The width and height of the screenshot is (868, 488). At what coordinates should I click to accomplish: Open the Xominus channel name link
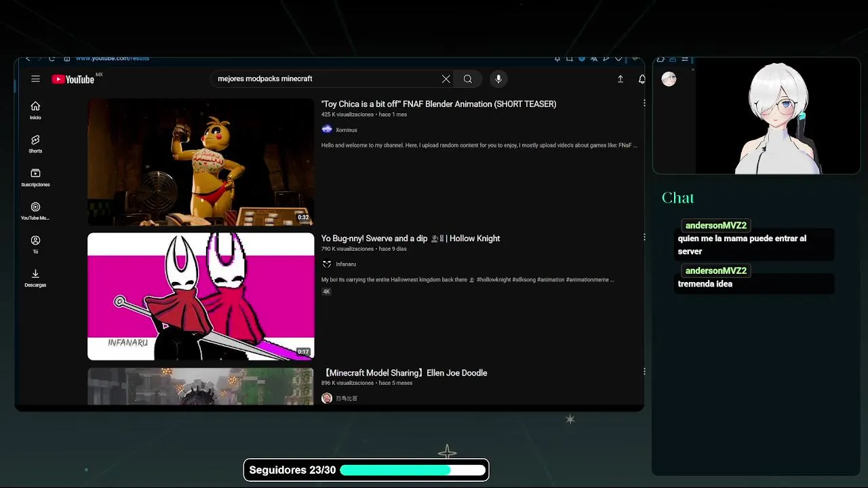point(347,130)
